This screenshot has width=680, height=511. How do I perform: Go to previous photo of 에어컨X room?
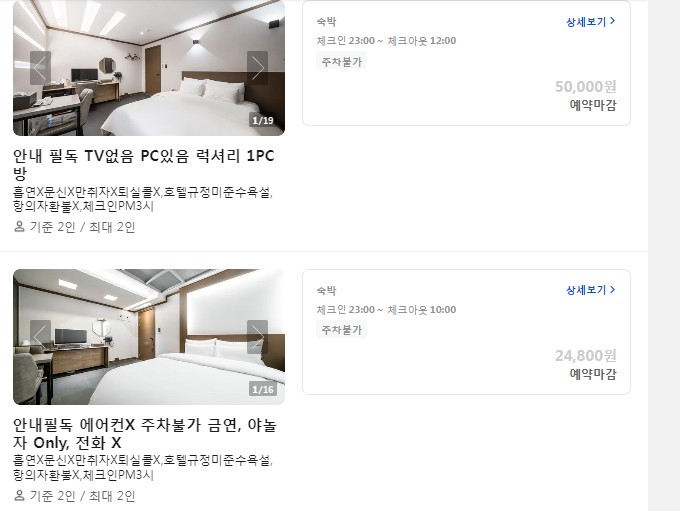[x=40, y=337]
